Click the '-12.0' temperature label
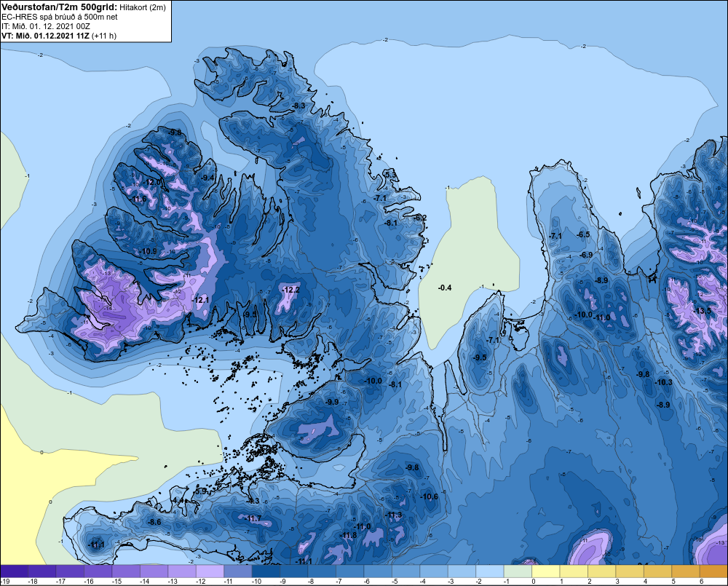Screen dimensions: 728x586 [152, 183]
